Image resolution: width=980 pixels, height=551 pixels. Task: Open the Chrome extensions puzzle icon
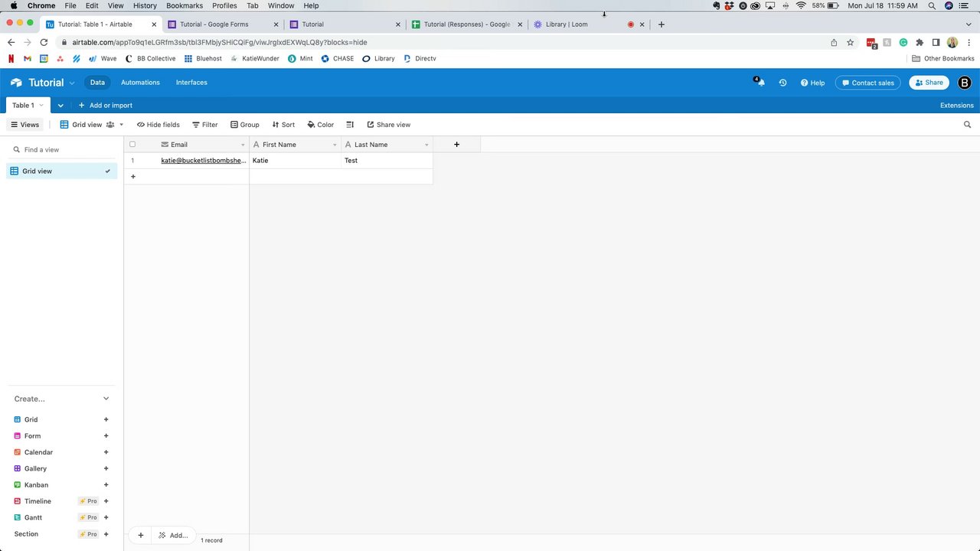[920, 43]
